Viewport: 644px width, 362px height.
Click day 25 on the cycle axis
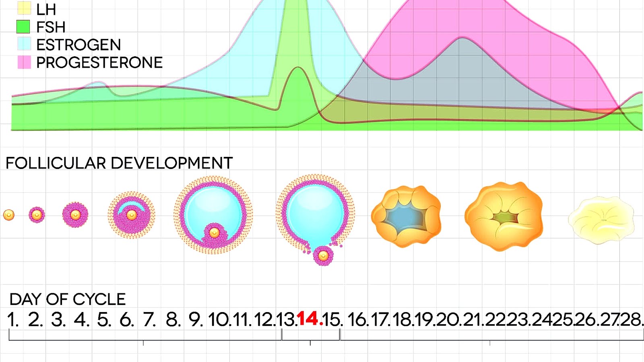point(563,320)
